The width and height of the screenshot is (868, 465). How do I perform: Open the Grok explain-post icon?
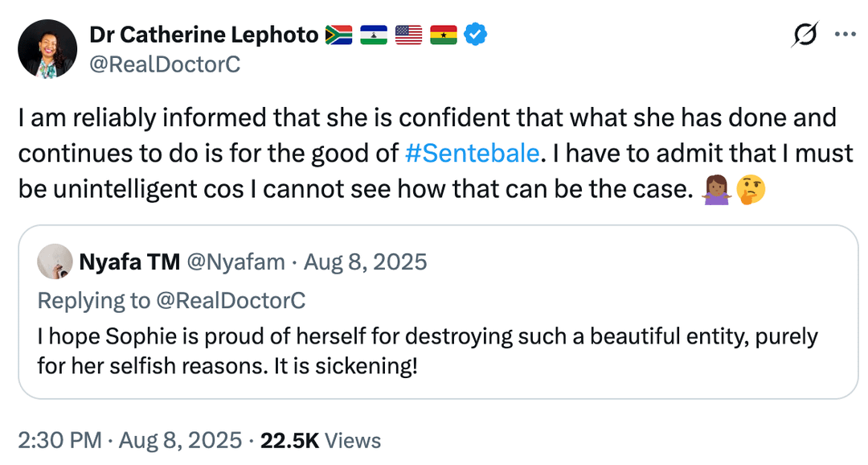coord(805,35)
